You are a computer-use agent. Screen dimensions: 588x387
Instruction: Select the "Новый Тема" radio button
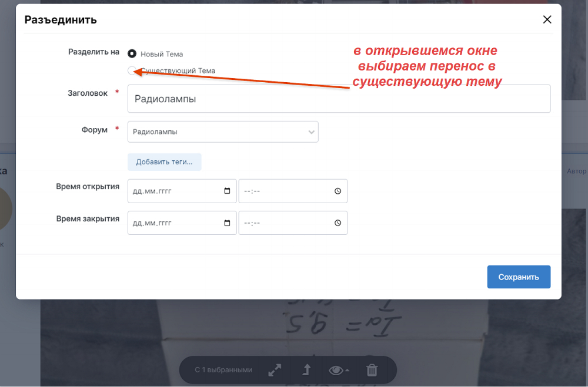[132, 53]
